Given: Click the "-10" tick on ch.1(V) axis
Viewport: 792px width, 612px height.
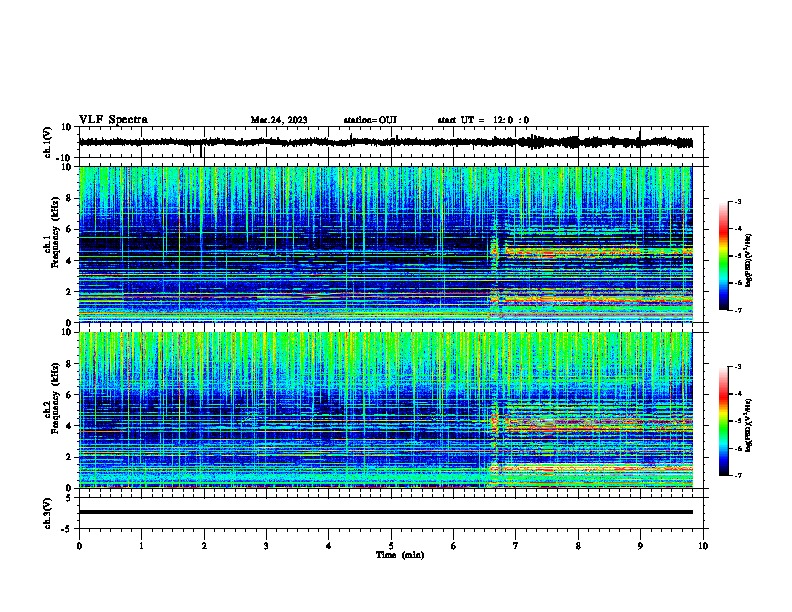Looking at the screenshot, I should pyautogui.click(x=65, y=158).
